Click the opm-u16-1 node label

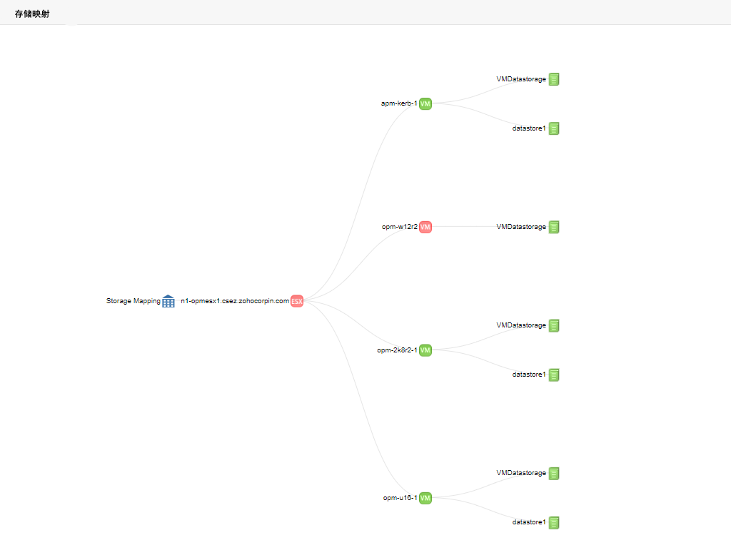(400, 498)
